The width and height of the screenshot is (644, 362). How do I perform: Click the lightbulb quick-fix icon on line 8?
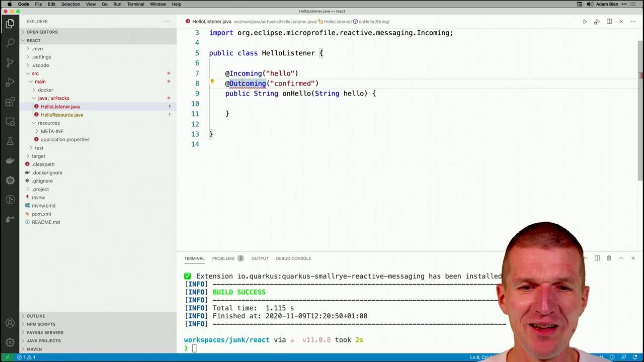coord(212,82)
